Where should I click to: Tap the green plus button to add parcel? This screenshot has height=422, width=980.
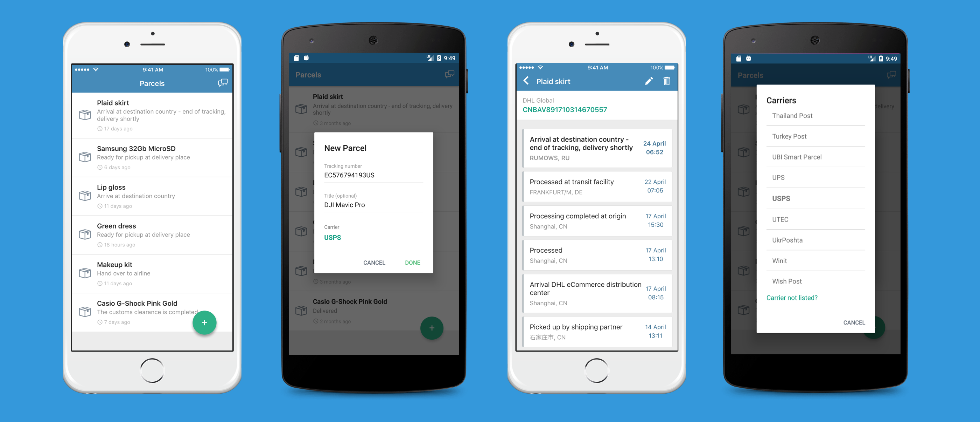(x=204, y=322)
